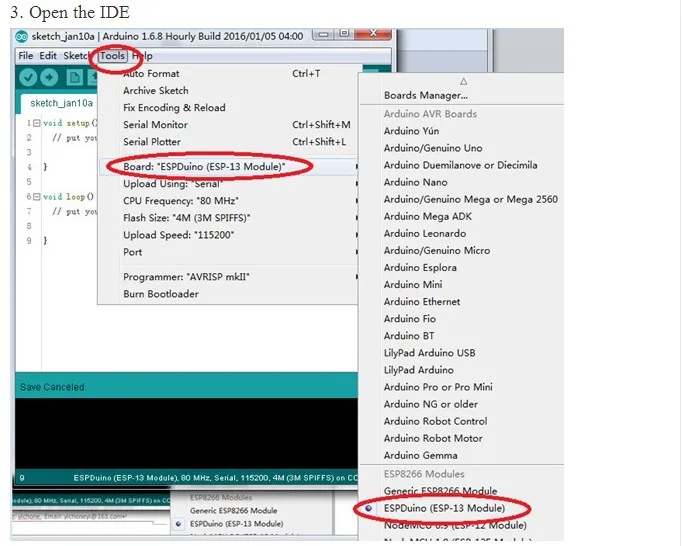Select Arduino/Genuino Mega or Mega 2560
Image resolution: width=683 pixels, height=546 pixels.
click(462, 199)
